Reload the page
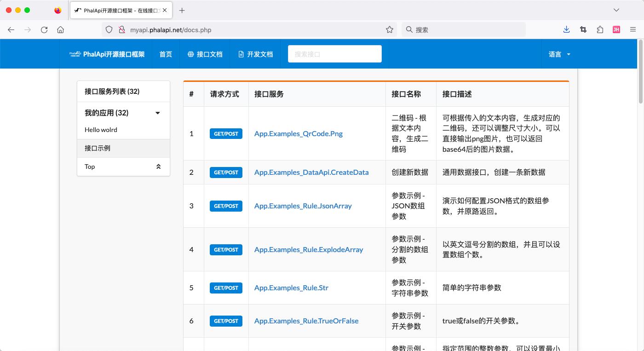The width and height of the screenshot is (644, 351). tap(44, 29)
